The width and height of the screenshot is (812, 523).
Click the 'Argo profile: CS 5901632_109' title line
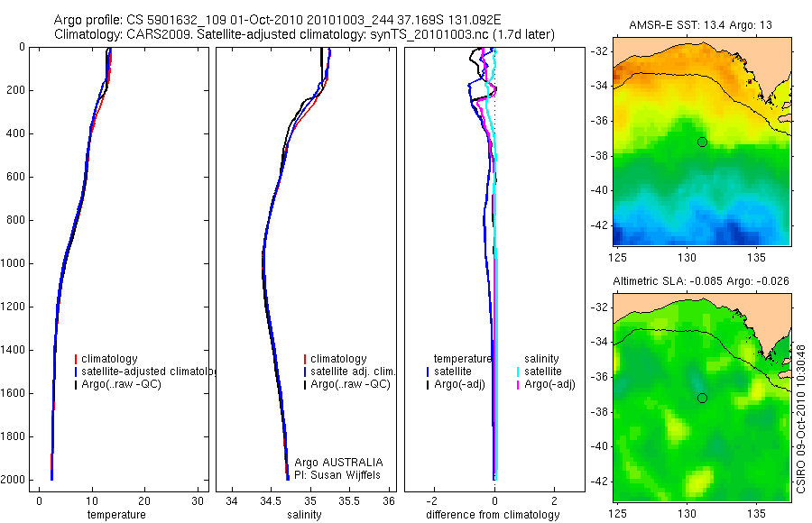[277, 20]
